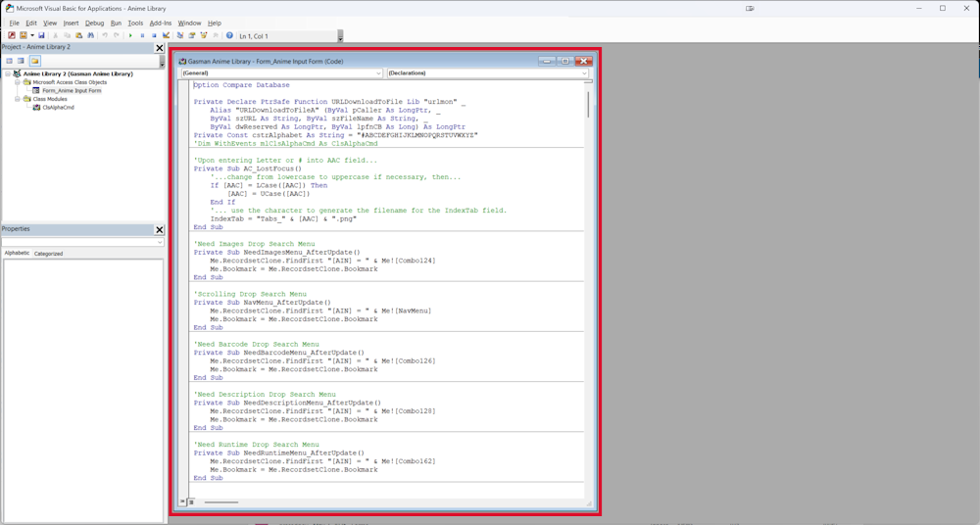Close the Project - Anime Library 2 pane
Image resolution: width=980 pixels, height=525 pixels.
pos(160,47)
